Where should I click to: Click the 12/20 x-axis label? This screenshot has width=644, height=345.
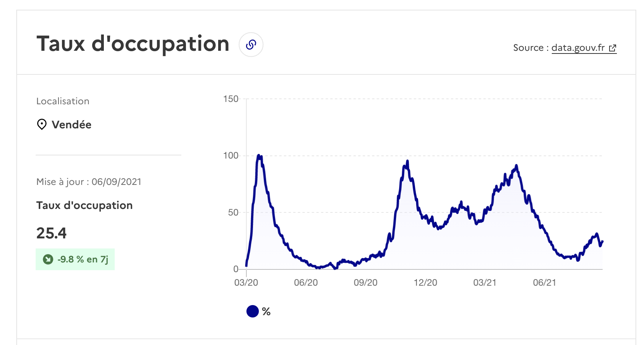(x=425, y=283)
